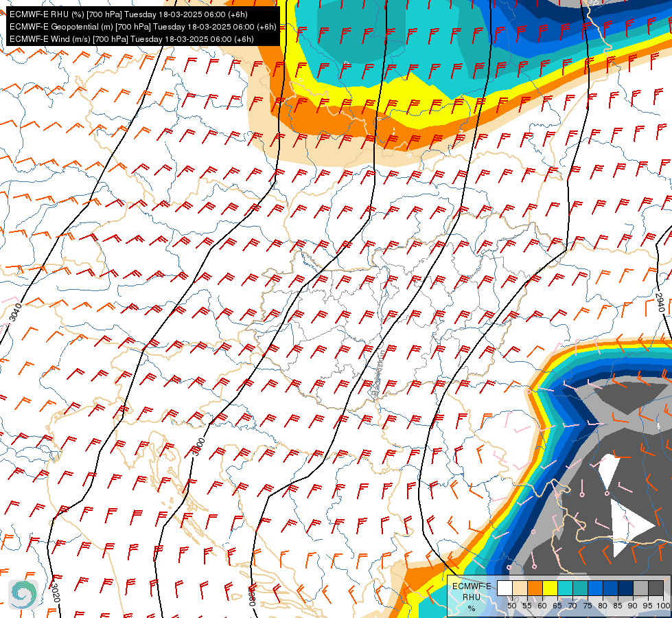Click the legend label '80'
This screenshot has width=672, height=618.
[x=603, y=606]
